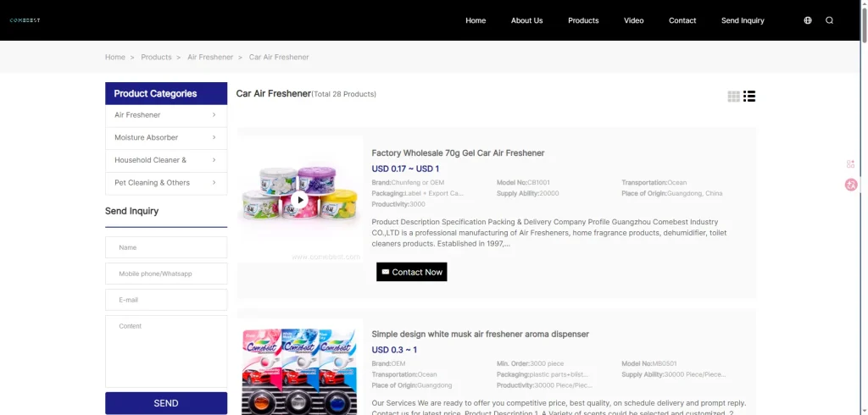868x415 pixels.
Task: Click the E-mail input field
Action: point(166,300)
